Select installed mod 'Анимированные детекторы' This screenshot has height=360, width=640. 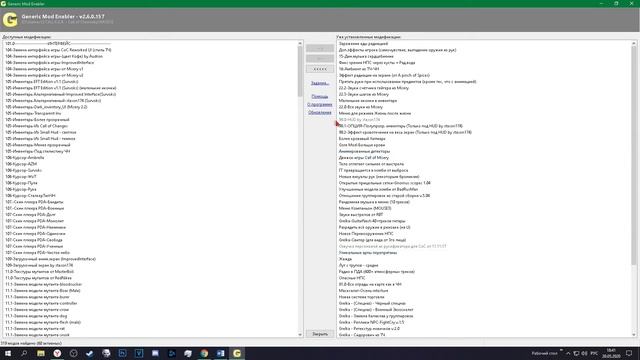point(364,151)
